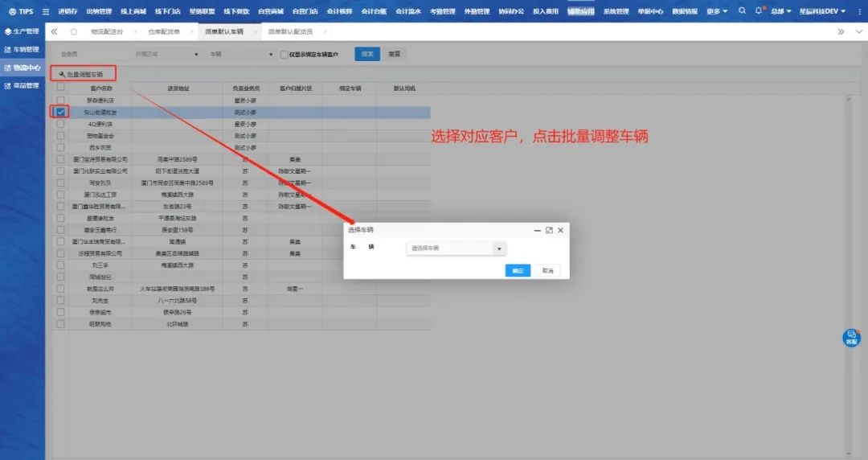
Task: Click 批量调整车辆 button
Action: (81, 74)
